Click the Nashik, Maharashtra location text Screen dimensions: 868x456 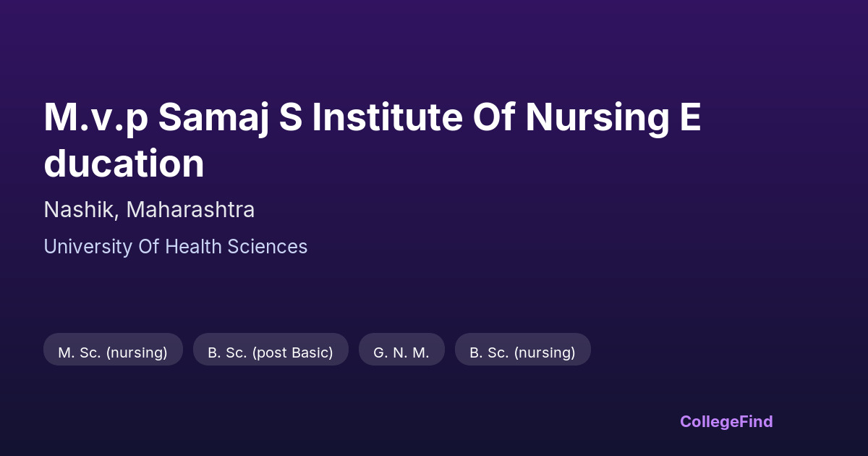(149, 210)
